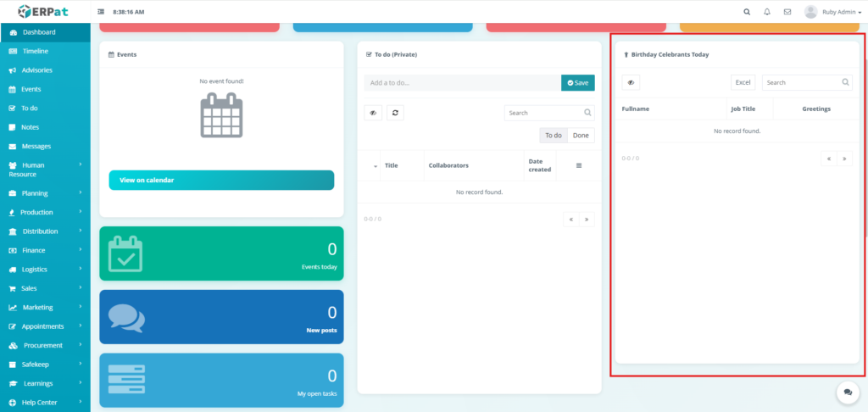This screenshot has height=412, width=868.
Task: Toggle column visibility eye in To do panel
Action: [373, 113]
